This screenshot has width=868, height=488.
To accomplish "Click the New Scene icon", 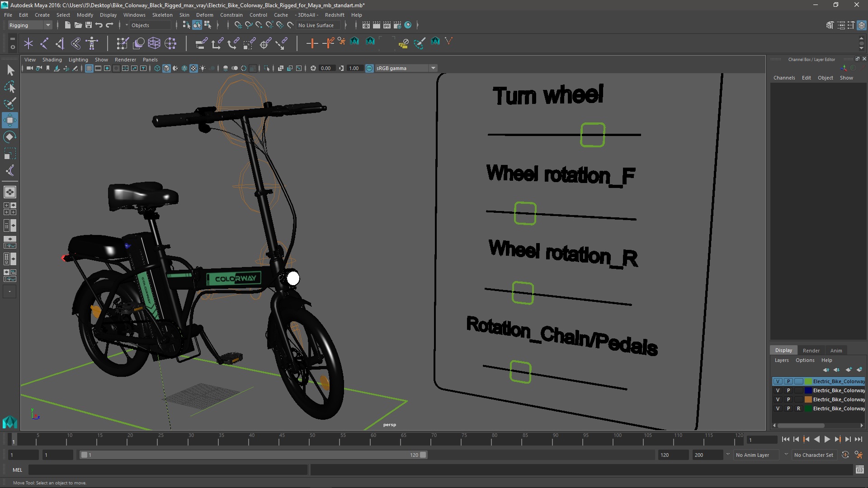I will tap(67, 25).
